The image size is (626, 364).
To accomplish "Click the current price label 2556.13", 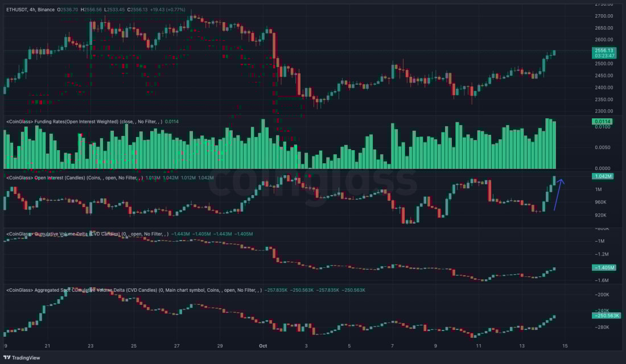I will [x=603, y=51].
